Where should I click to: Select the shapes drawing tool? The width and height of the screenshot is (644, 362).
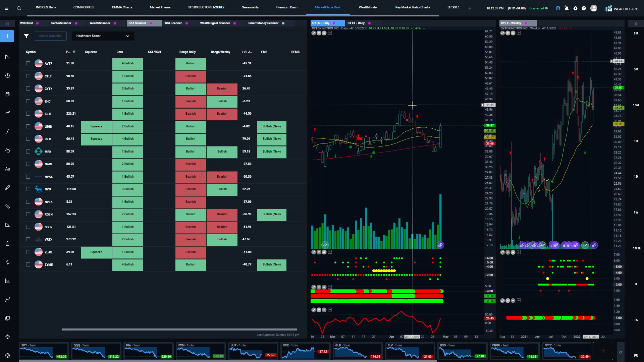[7, 150]
